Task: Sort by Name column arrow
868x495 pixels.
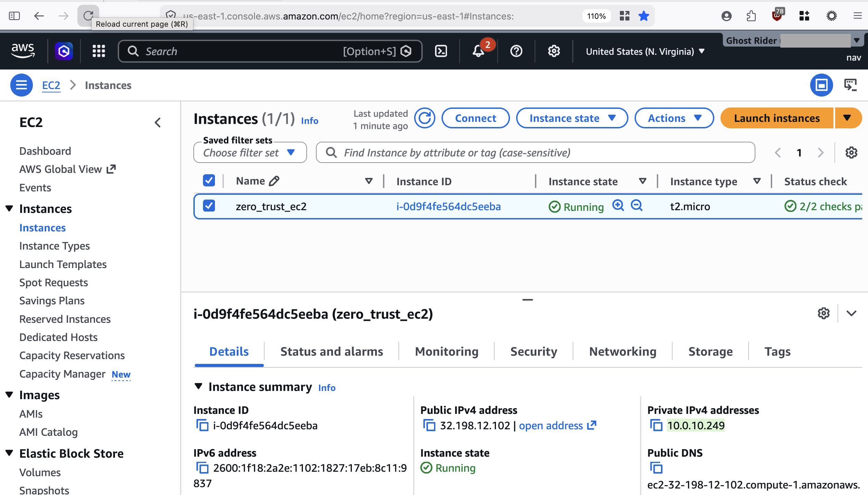Action: click(369, 181)
